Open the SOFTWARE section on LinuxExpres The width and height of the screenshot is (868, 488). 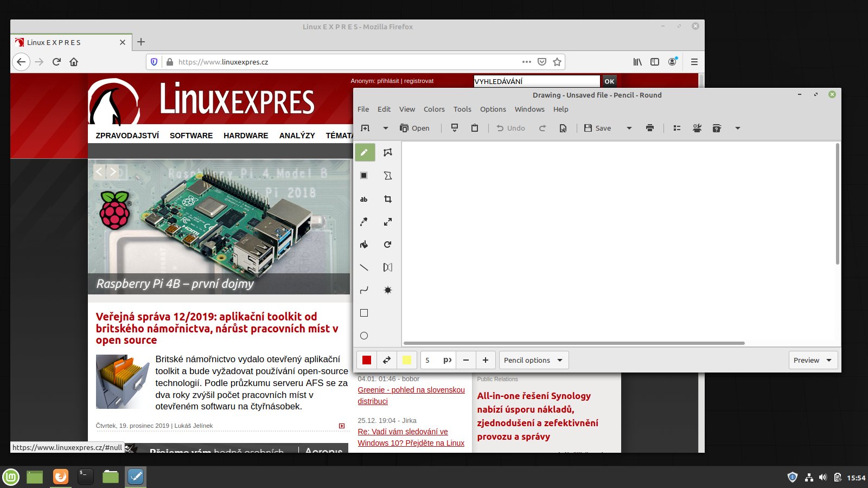[x=191, y=136]
